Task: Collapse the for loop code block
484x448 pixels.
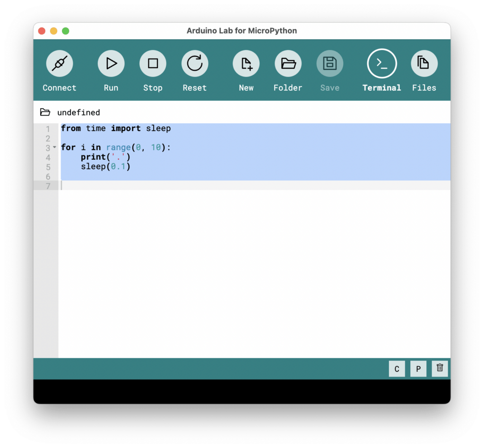Action: 55,147
